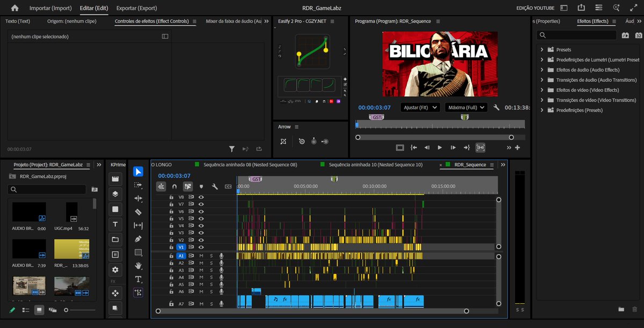Toggle the Program monitor comparison view button

[x=480, y=147]
